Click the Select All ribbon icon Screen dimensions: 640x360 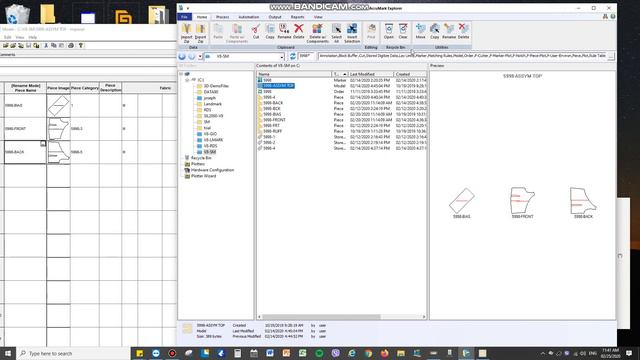pyautogui.click(x=336, y=33)
